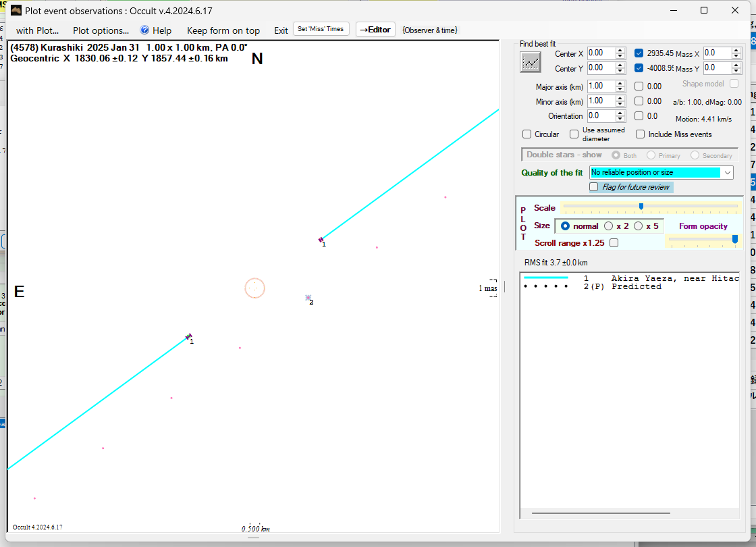756x547 pixels.
Task: Click the Find best fit graph button
Action: click(x=531, y=61)
